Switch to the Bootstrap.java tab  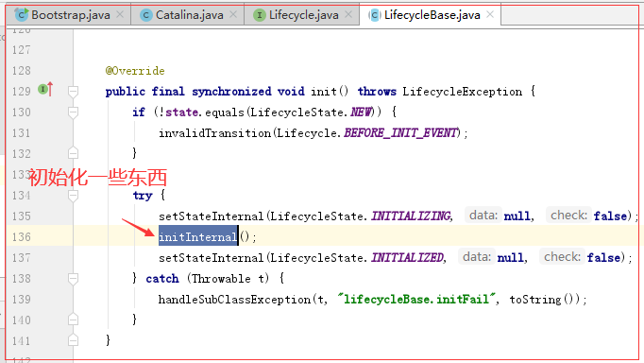69,15
